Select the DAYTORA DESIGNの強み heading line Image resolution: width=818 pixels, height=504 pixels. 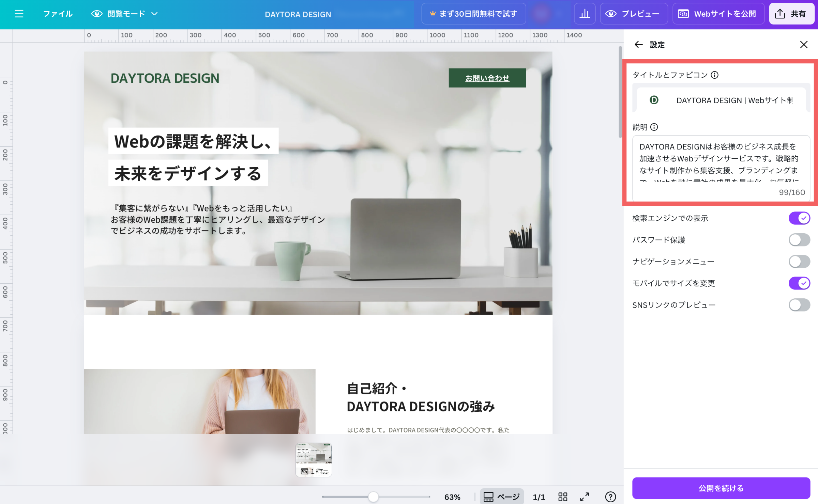pyautogui.click(x=421, y=406)
